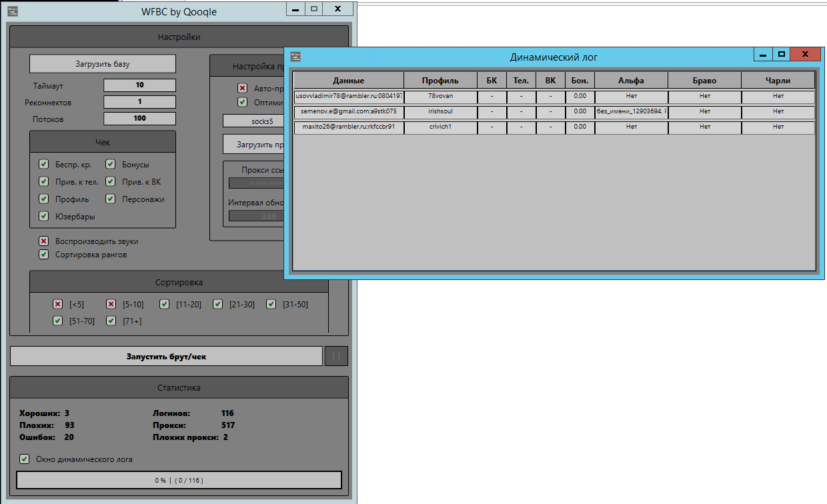
Task: Start with Запустить брут/чек button
Action: point(166,357)
